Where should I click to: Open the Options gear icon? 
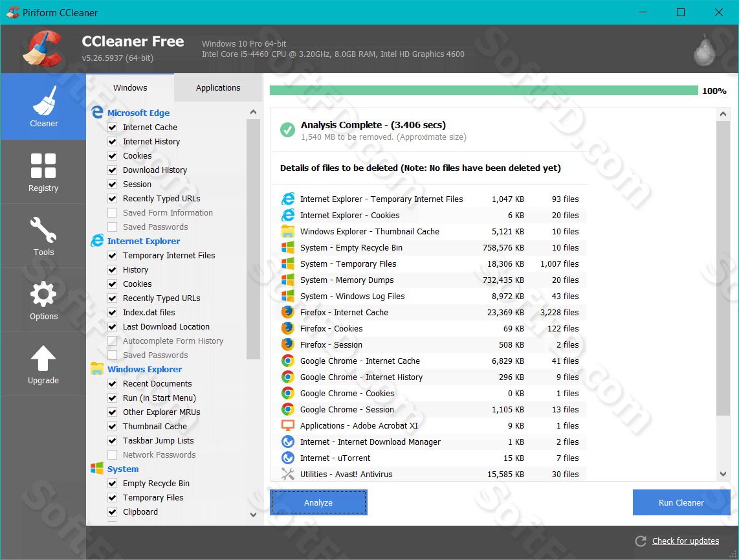pyautogui.click(x=43, y=294)
